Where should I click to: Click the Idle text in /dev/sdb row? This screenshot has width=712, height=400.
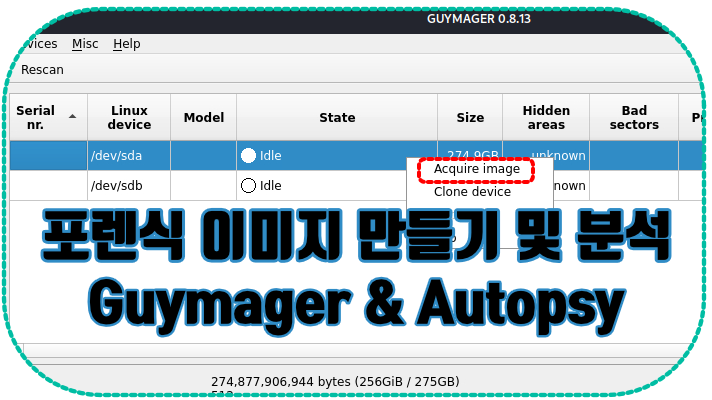270,185
